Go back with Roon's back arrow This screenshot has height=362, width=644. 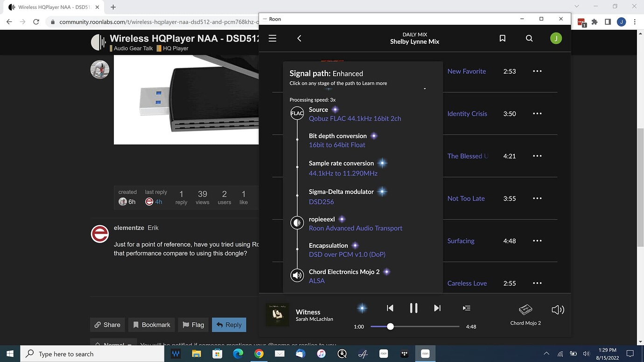299,38
